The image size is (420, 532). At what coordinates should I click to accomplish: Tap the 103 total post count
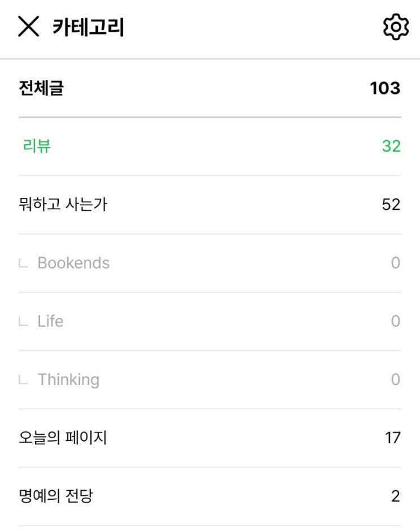(385, 88)
